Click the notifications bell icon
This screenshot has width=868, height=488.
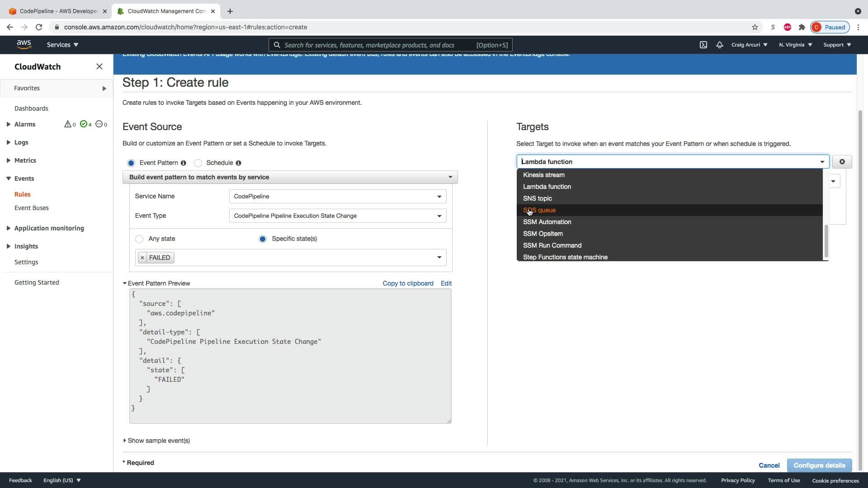click(719, 45)
